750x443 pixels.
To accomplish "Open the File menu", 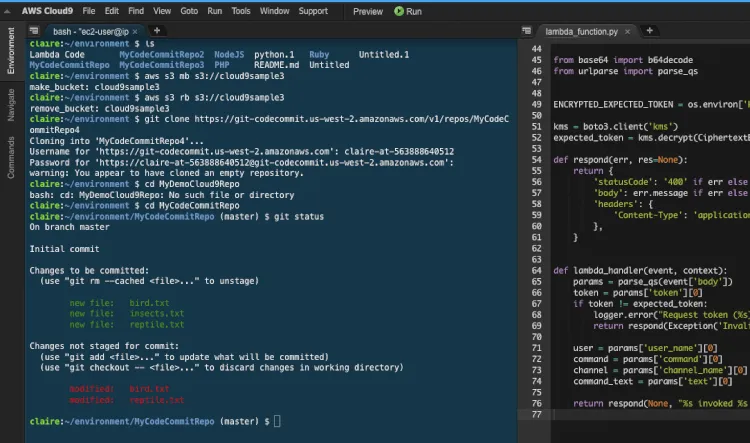I will click(88, 11).
